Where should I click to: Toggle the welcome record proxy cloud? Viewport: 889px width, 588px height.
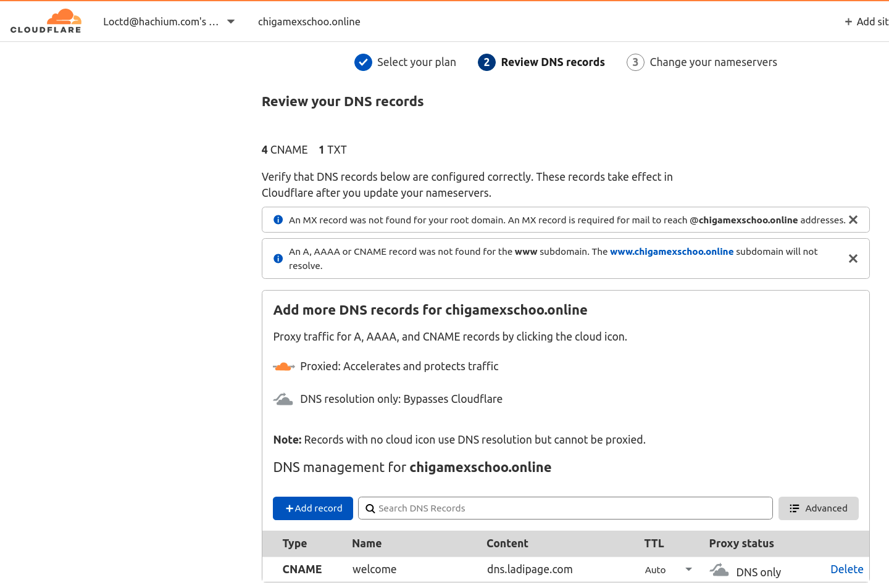click(719, 569)
